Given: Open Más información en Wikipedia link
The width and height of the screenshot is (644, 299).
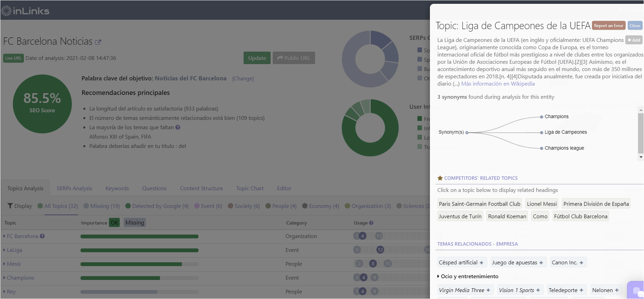Looking at the screenshot, I should pyautogui.click(x=498, y=83).
